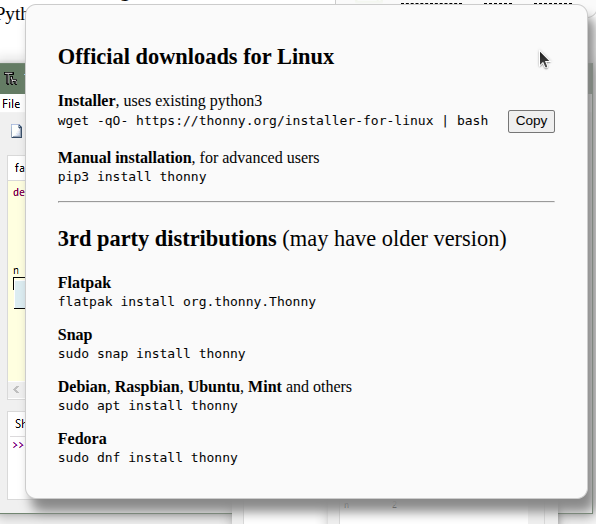Click the 'Installer, uses existing python3' line
596x524 pixels.
(x=160, y=101)
